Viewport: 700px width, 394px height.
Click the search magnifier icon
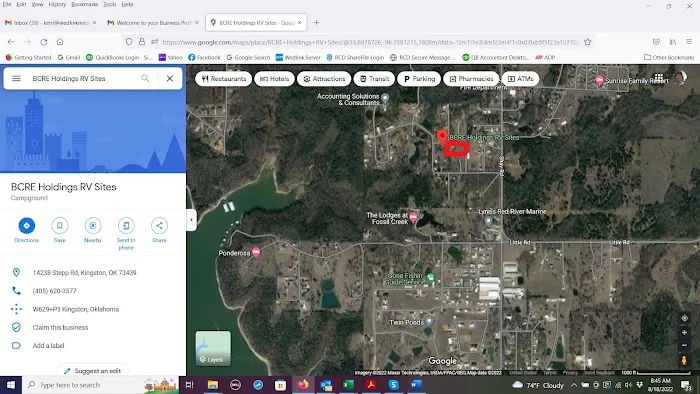[x=145, y=79]
